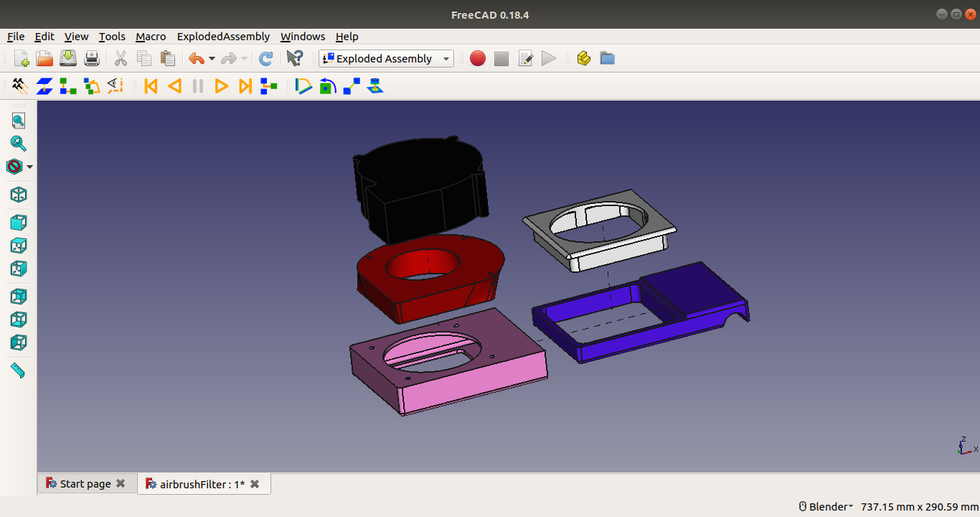
Task: Switch to the Start page tab
Action: click(x=87, y=484)
